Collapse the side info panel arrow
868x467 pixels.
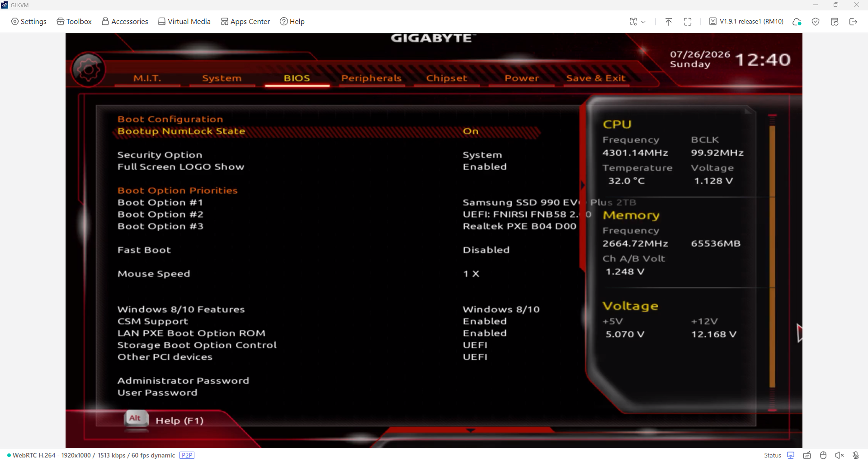[583, 185]
